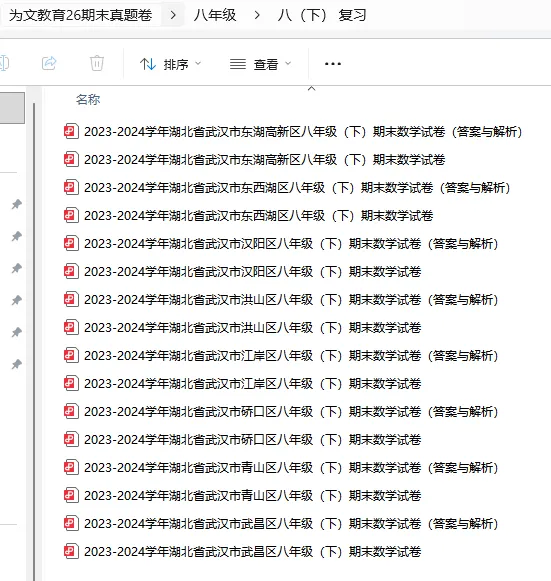This screenshot has width=551, height=581.
Task: Click the Delete trash can icon
Action: click(97, 63)
